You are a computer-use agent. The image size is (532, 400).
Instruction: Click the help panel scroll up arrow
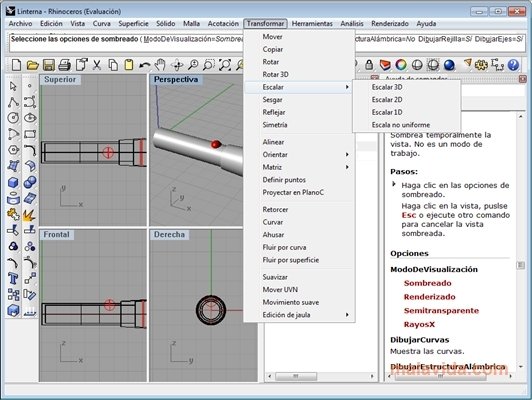520,116
